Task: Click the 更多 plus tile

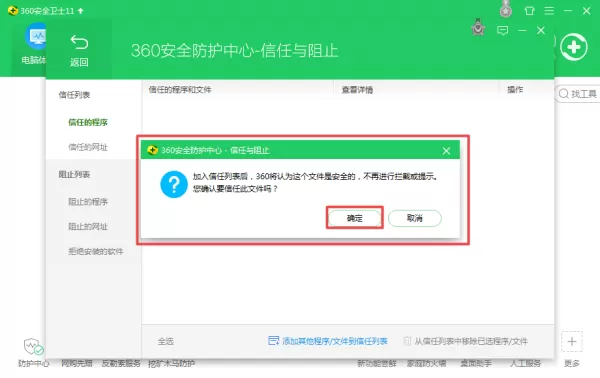Action: 572,342
